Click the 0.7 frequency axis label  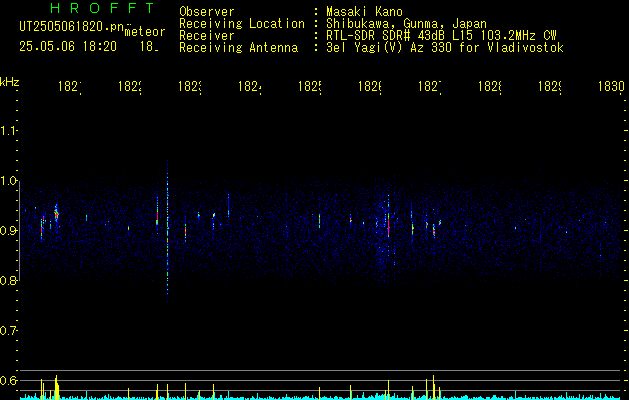[x=8, y=331]
